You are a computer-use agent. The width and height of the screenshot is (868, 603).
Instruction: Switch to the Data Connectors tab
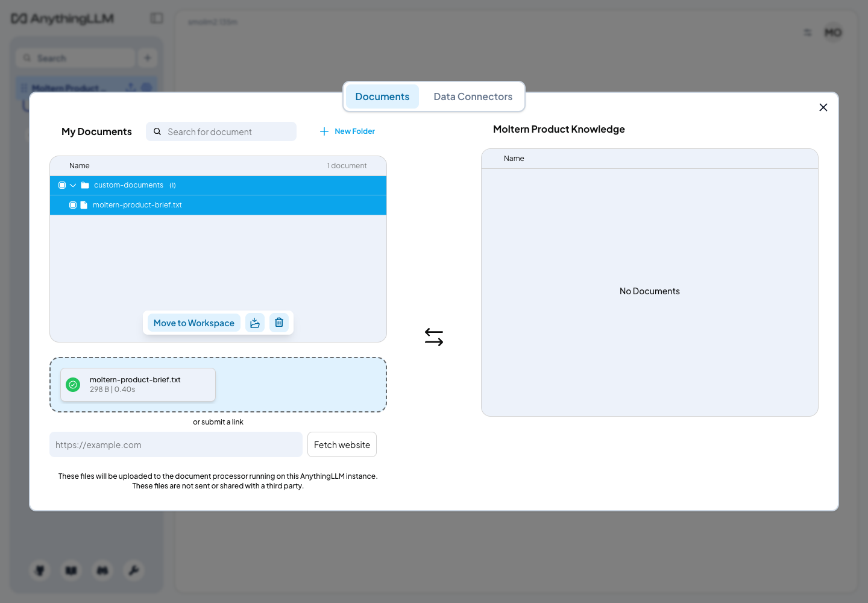click(473, 96)
